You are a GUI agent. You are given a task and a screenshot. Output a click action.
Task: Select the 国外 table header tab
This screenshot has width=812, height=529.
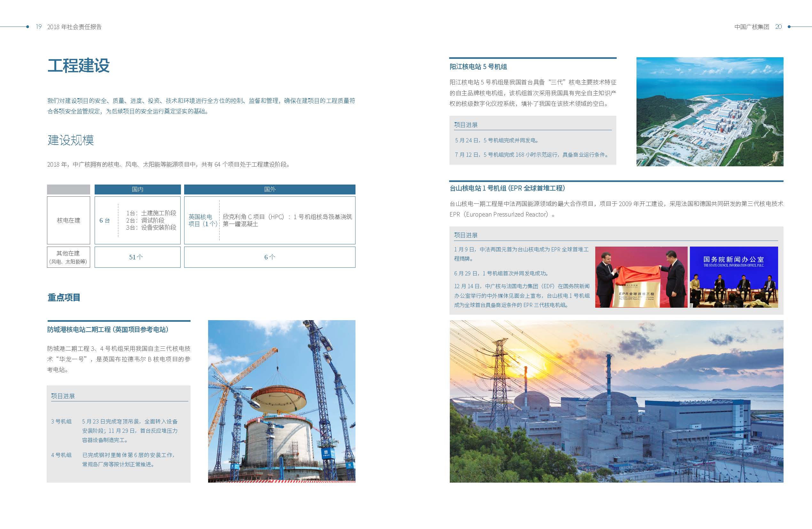(269, 189)
